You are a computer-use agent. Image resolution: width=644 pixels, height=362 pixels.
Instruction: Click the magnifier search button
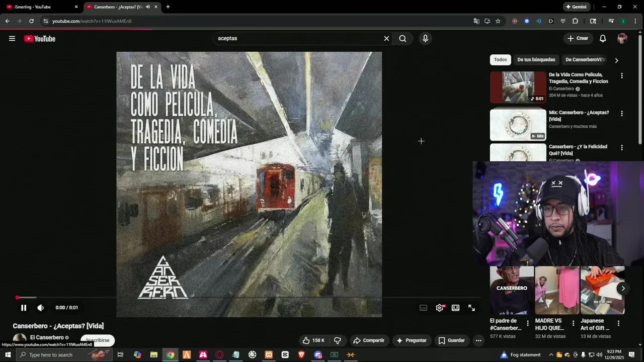point(403,39)
